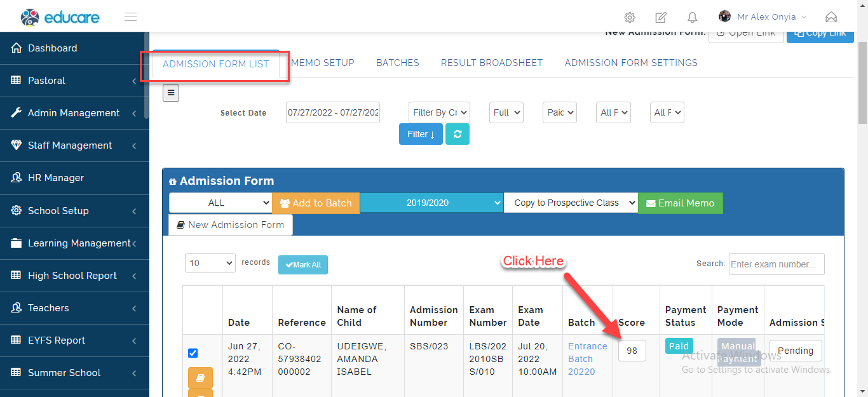Switch to Admission Form Settings tab
Screen dimensions: 868x397
coord(631,63)
